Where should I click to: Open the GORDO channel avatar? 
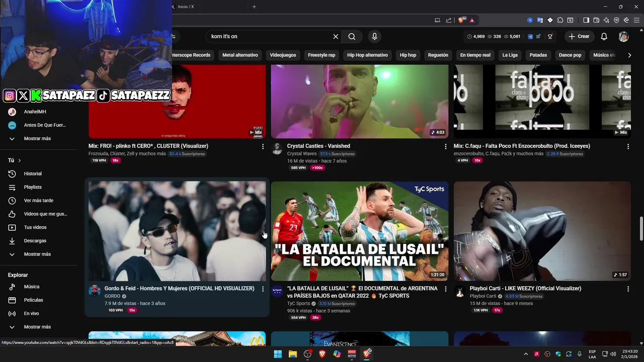pos(95,291)
